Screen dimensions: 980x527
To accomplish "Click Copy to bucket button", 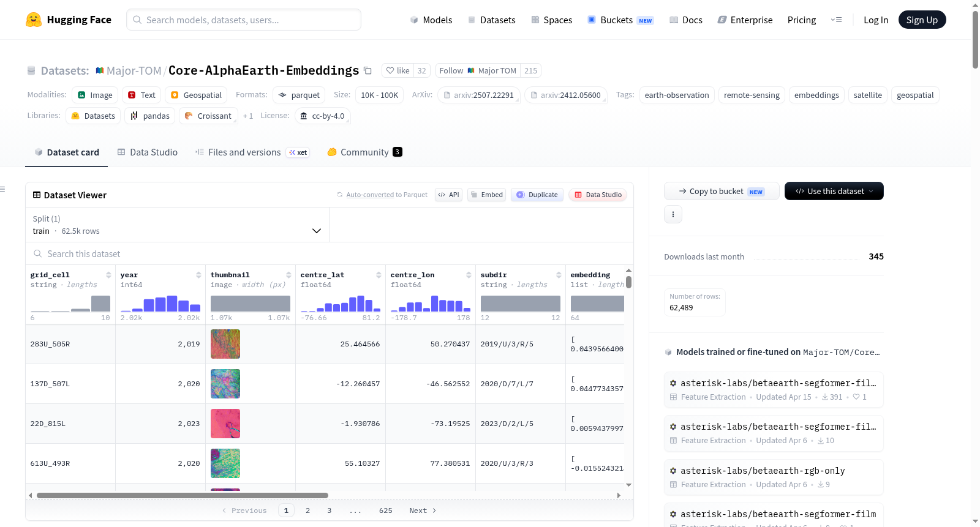I will coord(722,191).
